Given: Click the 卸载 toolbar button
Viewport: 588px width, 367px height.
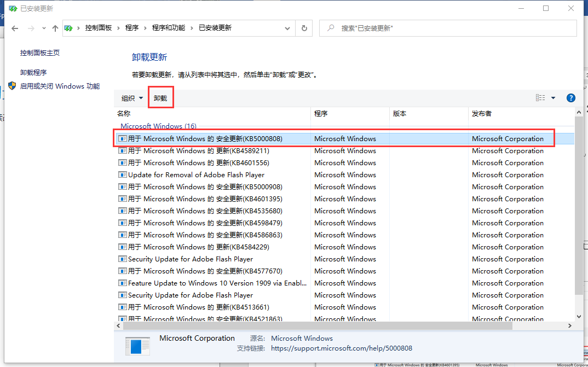Looking at the screenshot, I should pos(160,98).
